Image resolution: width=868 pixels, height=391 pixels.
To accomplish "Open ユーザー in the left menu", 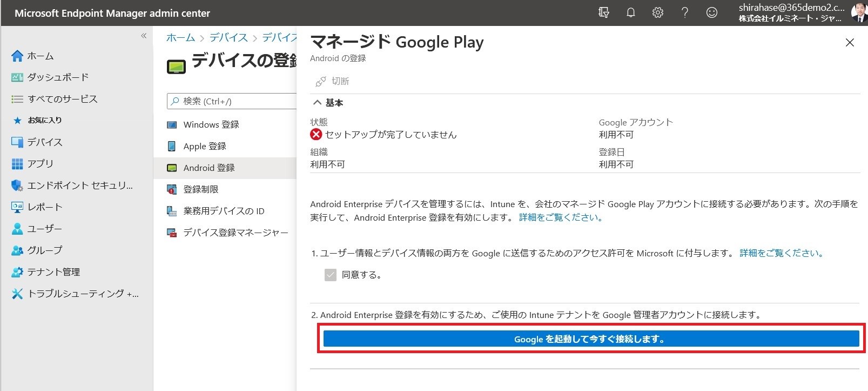I will 45,229.
